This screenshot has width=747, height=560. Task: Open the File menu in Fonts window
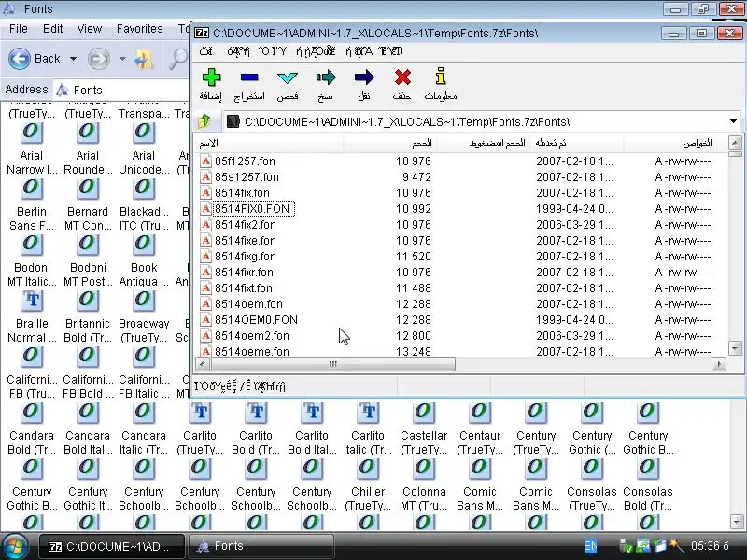[19, 29]
